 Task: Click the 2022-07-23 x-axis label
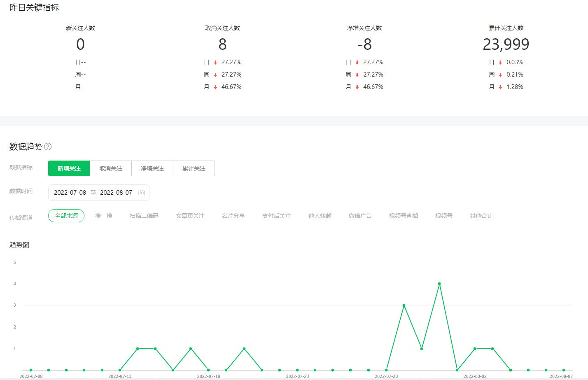(x=297, y=376)
